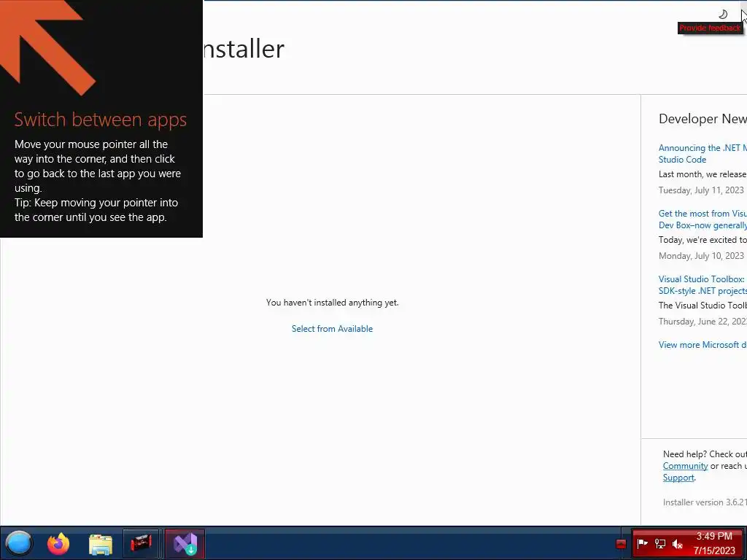This screenshot has height=560, width=747.
Task: Click the Developer News heading
Action: click(703, 119)
